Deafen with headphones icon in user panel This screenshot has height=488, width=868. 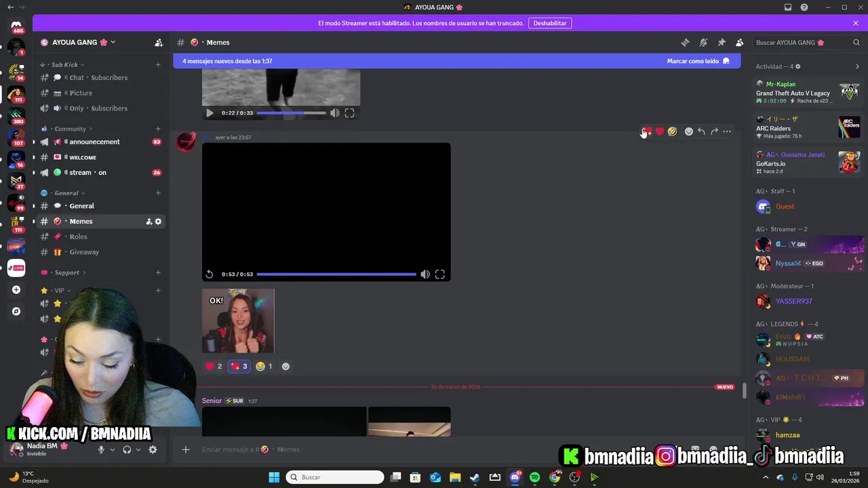(x=127, y=449)
